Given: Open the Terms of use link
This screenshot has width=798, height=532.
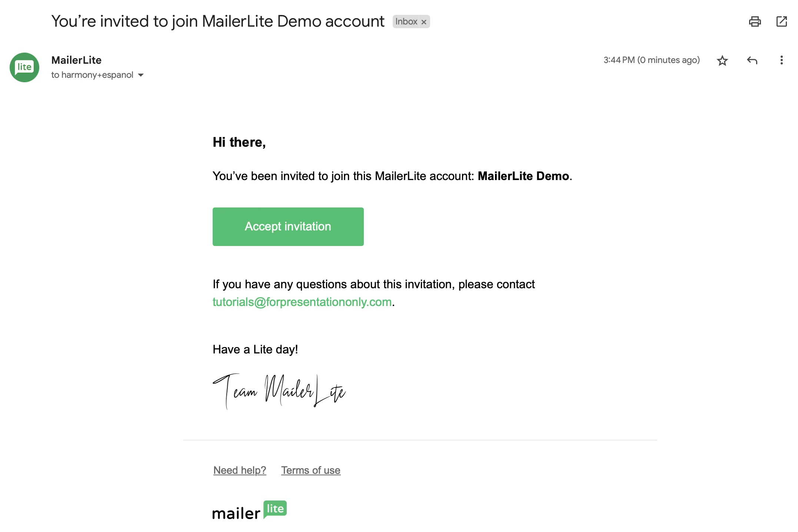Looking at the screenshot, I should pyautogui.click(x=310, y=471).
